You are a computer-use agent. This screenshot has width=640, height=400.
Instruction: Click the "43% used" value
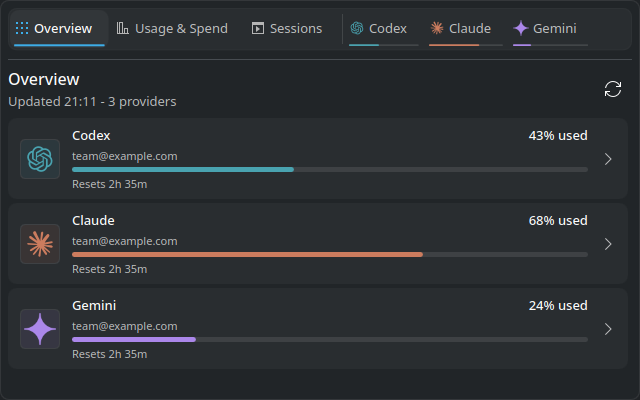558,136
